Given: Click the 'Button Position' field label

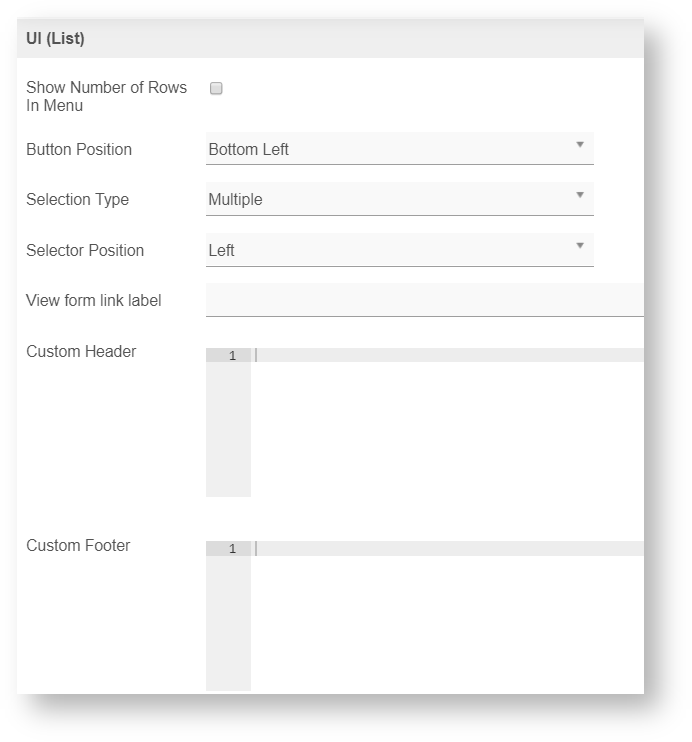Looking at the screenshot, I should [79, 150].
